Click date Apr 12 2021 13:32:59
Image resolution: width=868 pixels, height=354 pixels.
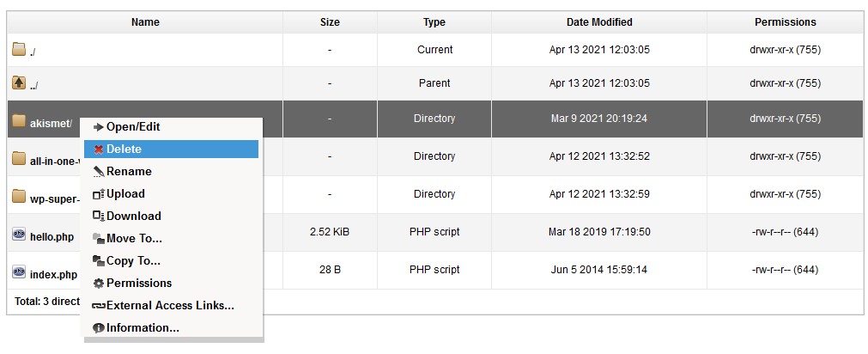click(599, 194)
